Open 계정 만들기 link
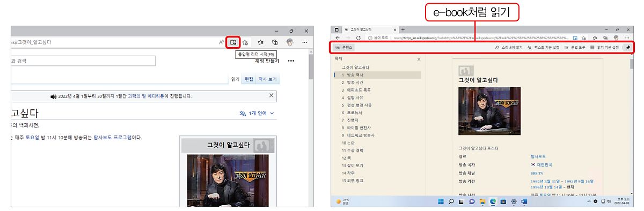The image size is (644, 211). coord(267,61)
